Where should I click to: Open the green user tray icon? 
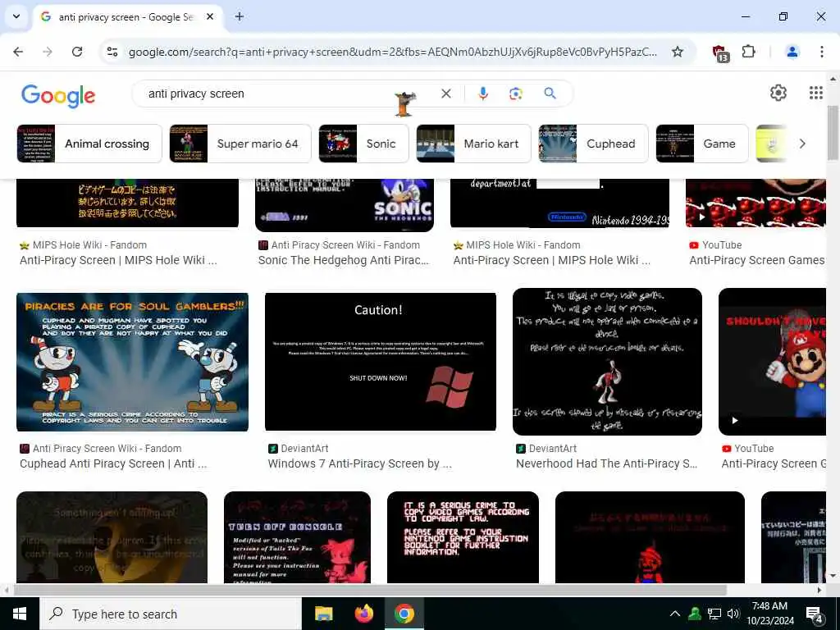tap(695, 614)
